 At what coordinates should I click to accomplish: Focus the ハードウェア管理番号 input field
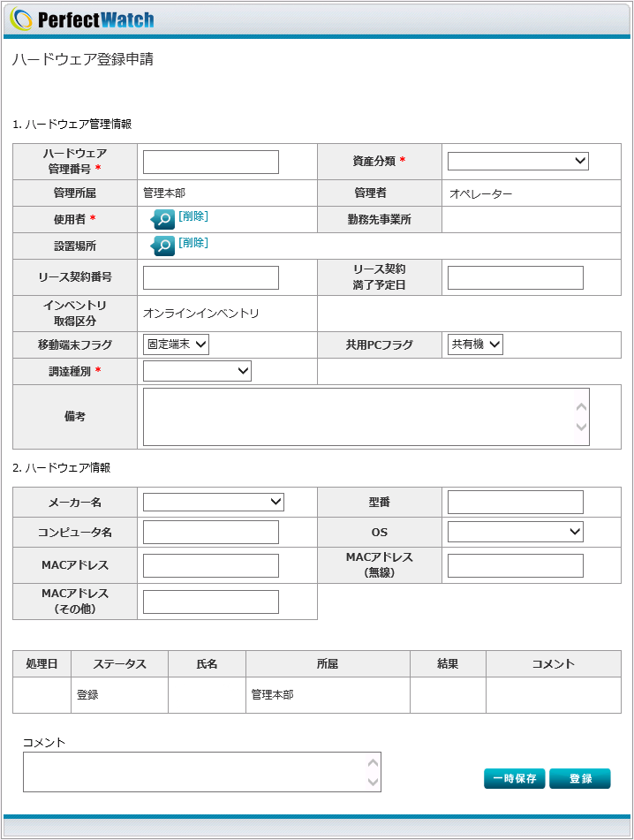[x=211, y=162]
